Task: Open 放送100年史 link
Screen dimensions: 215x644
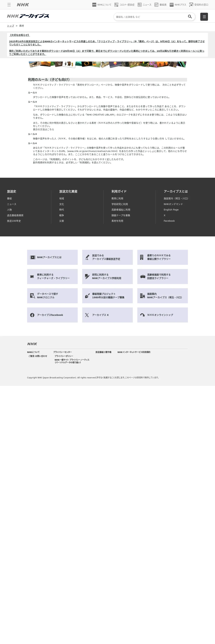Action: click(x=14, y=221)
